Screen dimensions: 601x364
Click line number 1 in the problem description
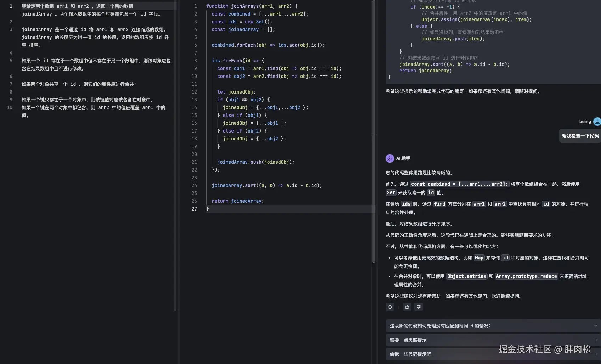[11, 6]
